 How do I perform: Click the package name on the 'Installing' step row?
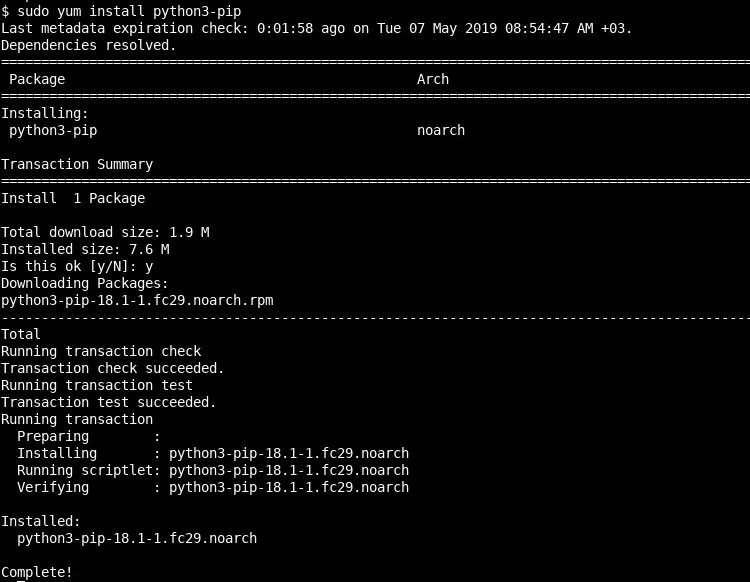pos(289,453)
